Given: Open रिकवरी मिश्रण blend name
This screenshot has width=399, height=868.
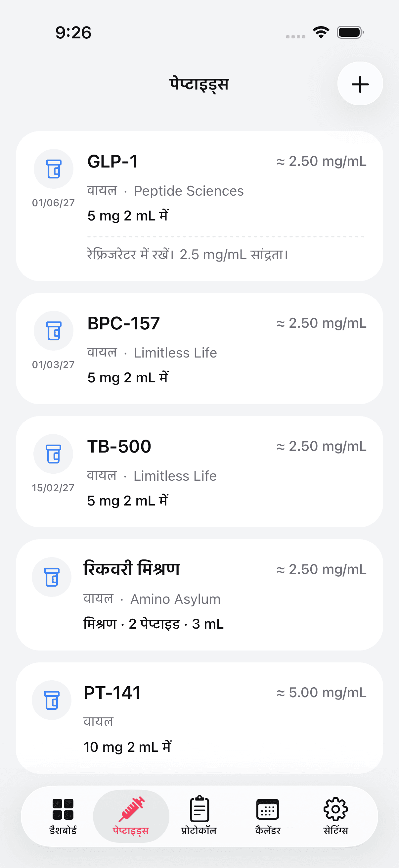Looking at the screenshot, I should pos(132,569).
